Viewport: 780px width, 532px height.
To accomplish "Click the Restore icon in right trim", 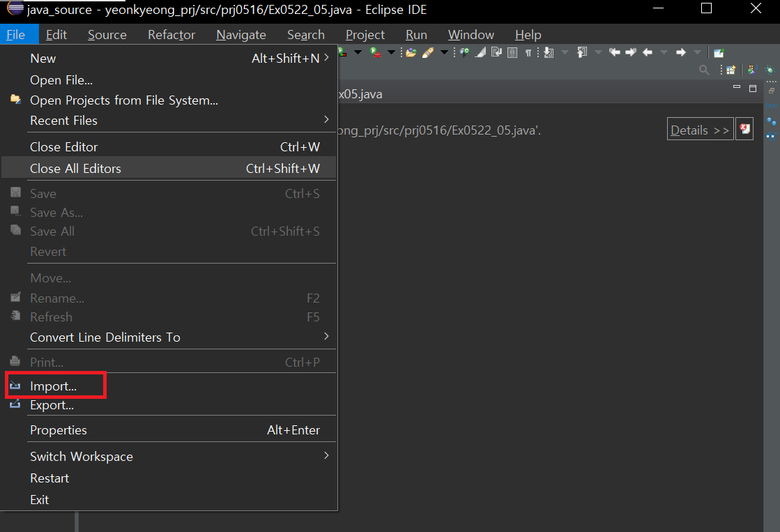I will [772, 91].
